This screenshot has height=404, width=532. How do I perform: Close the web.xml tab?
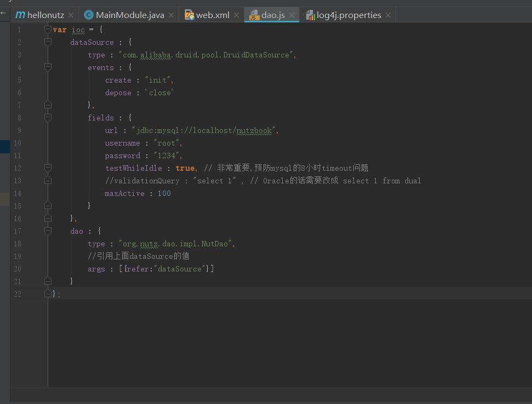click(237, 15)
